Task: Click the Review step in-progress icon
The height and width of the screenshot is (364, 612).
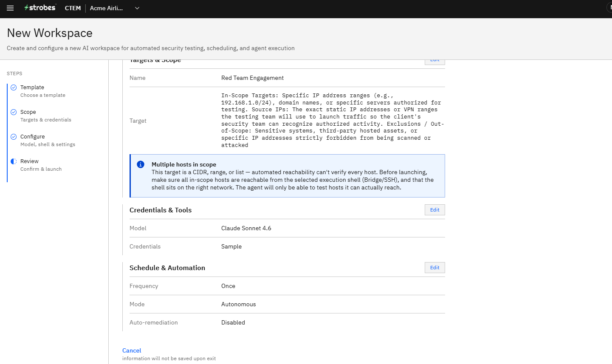Action: [14, 161]
